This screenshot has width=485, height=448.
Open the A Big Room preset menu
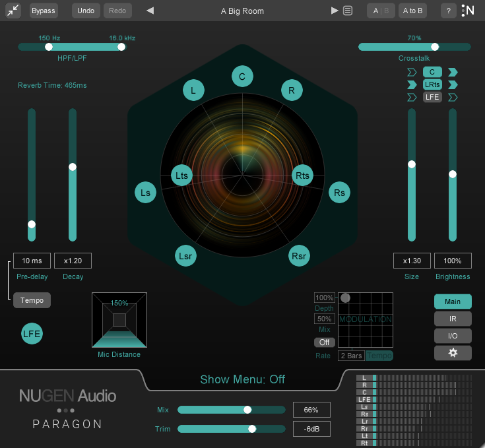242,11
